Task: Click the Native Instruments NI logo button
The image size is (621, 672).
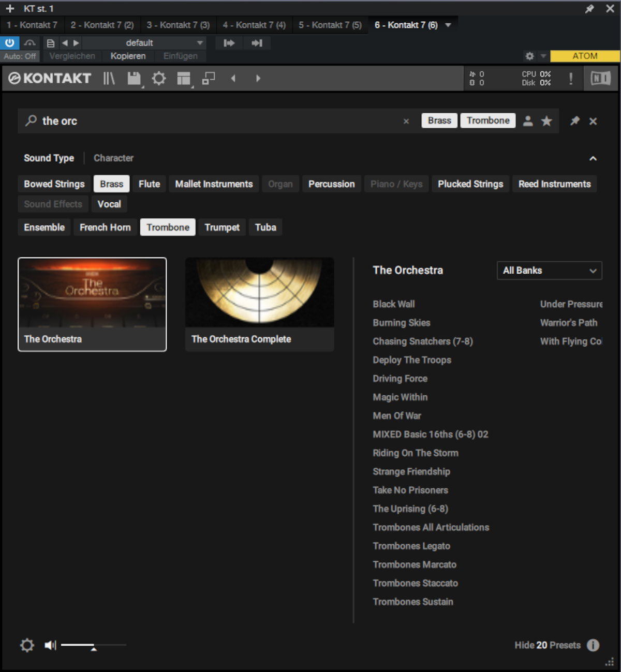Action: click(601, 78)
